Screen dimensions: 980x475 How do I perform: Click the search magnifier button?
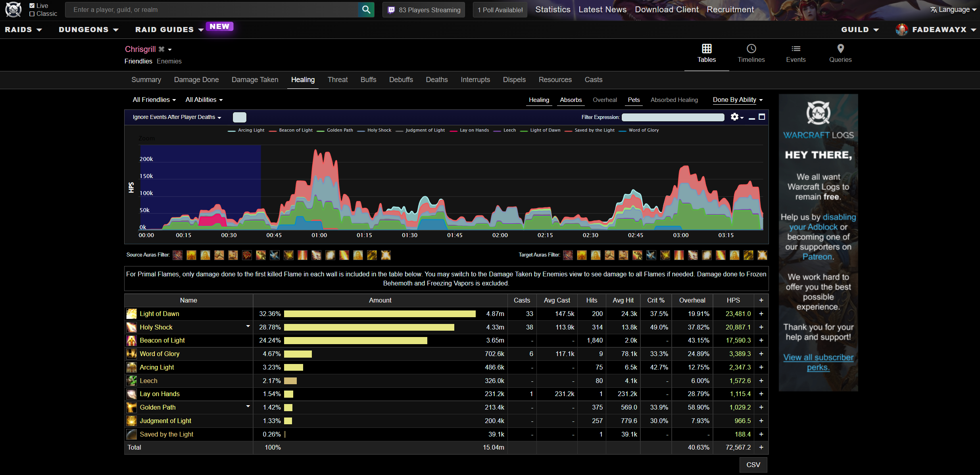[366, 10]
